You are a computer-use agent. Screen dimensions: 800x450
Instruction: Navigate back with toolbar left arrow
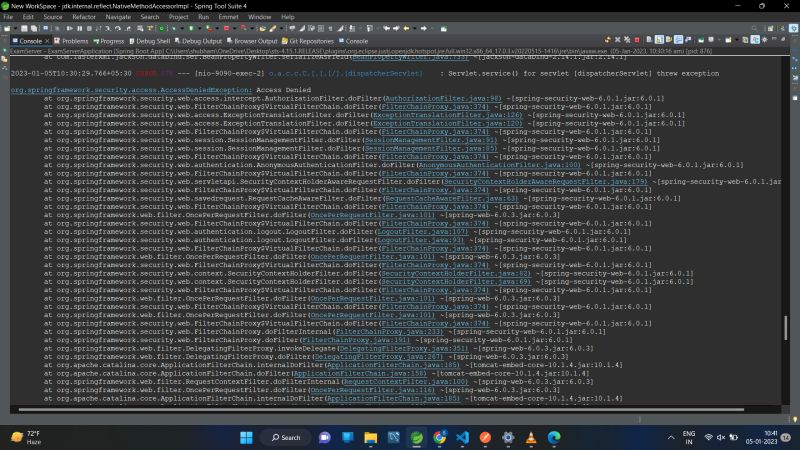click(x=406, y=29)
